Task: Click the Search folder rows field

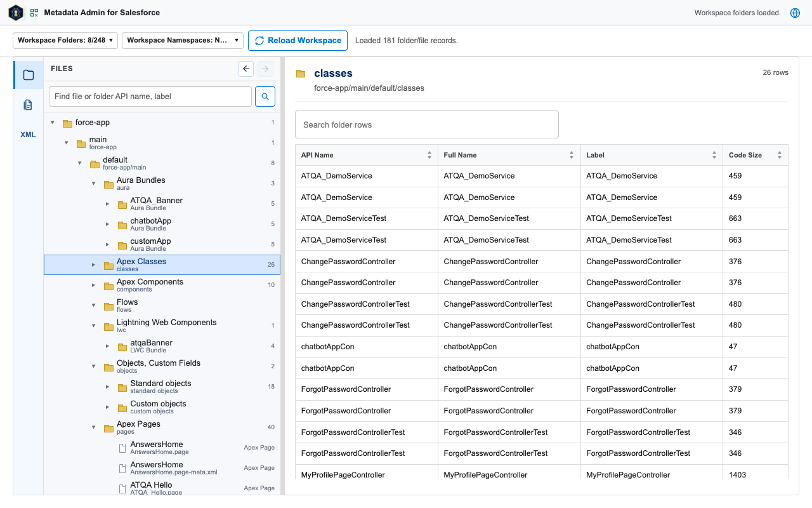Action: pos(427,124)
